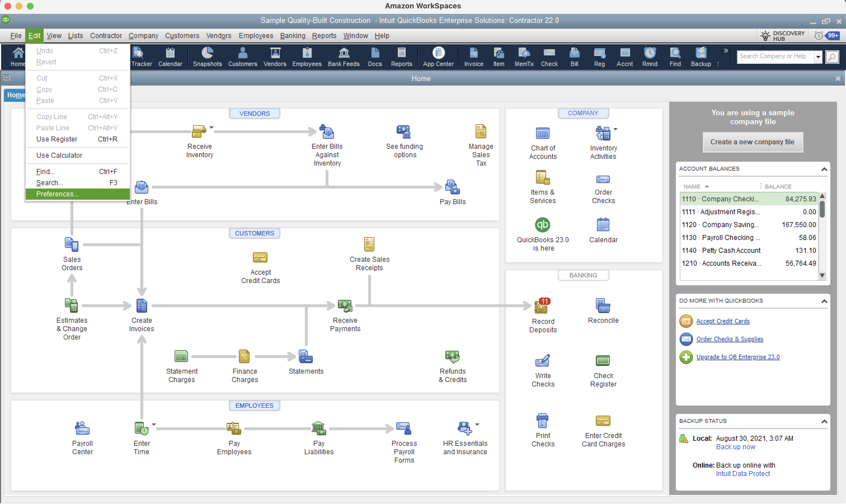This screenshot has height=504, width=846.
Task: Open Create Invoices from workflow
Action: coord(142,306)
